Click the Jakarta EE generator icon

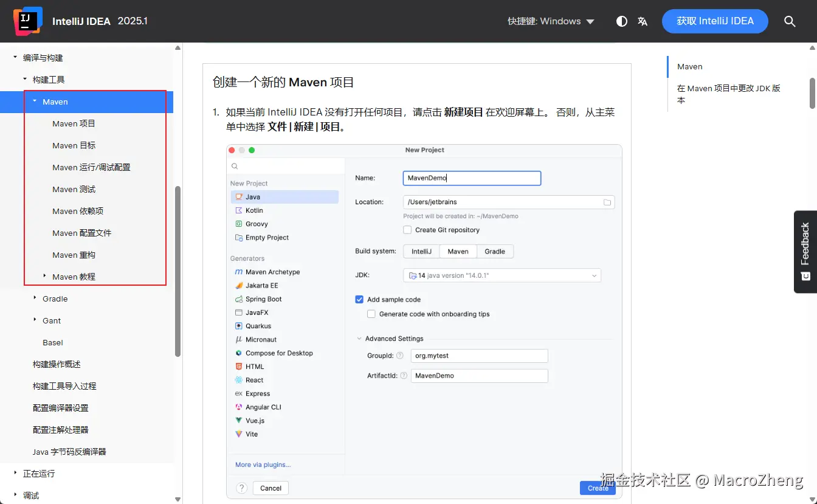click(x=239, y=285)
